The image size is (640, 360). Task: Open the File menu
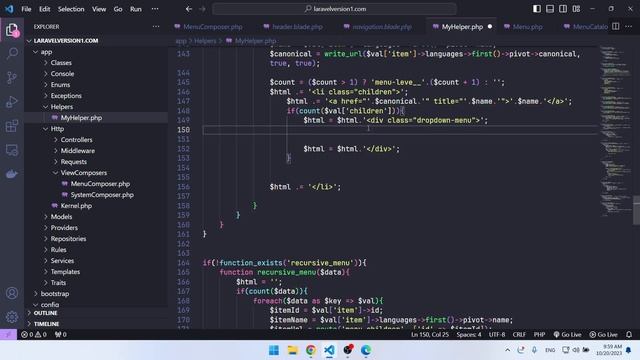[26, 9]
